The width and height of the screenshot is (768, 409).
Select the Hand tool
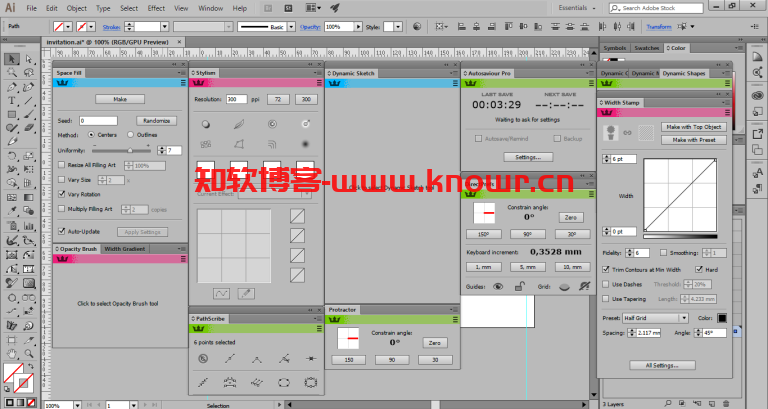pos(12,354)
